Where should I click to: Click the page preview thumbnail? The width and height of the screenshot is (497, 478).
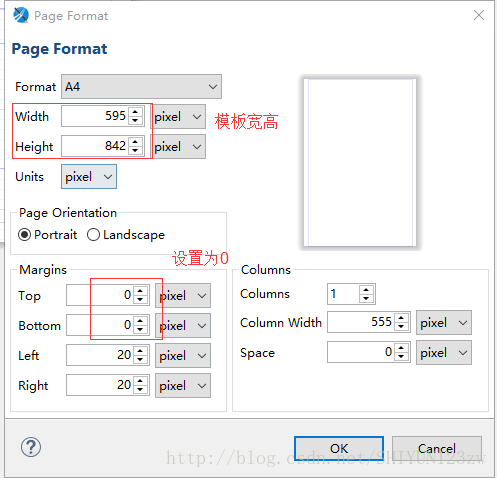point(360,163)
